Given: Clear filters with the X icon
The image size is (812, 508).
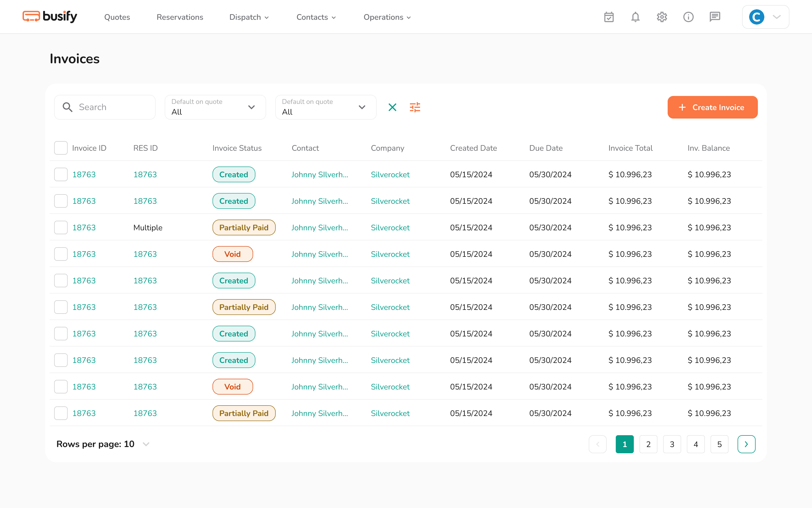Looking at the screenshot, I should tap(392, 107).
